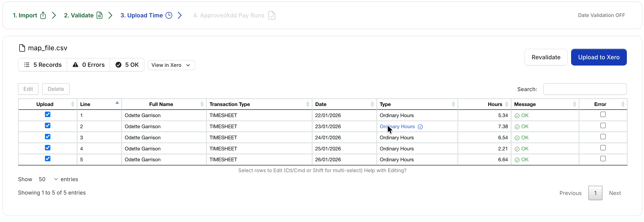Select the 5 OK filter tab
Viewport: 644px width, 222px height.
[127, 65]
